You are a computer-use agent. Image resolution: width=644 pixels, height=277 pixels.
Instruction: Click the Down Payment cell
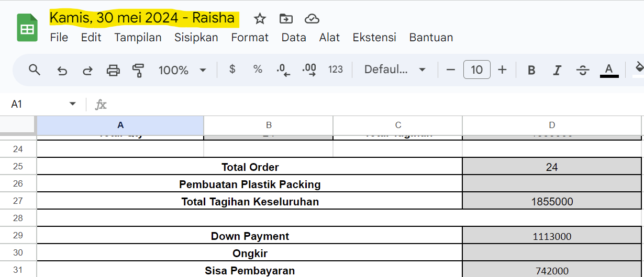(250, 236)
